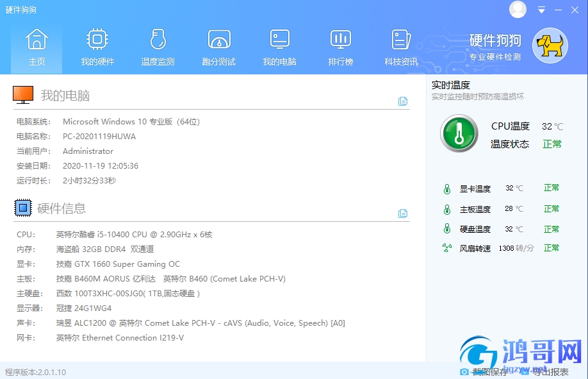Copy 我的电脑 section info icon
The height and width of the screenshot is (379, 588).
[403, 101]
